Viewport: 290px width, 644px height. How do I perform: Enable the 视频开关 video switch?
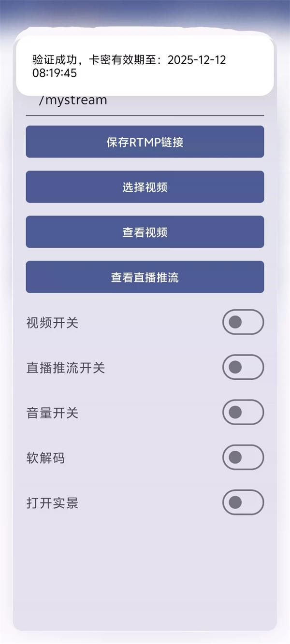243,322
